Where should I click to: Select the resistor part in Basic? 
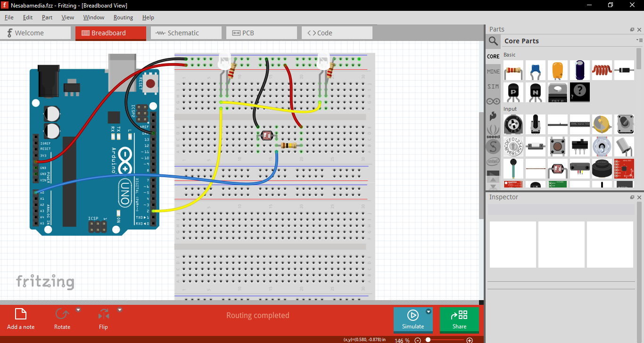pos(513,70)
